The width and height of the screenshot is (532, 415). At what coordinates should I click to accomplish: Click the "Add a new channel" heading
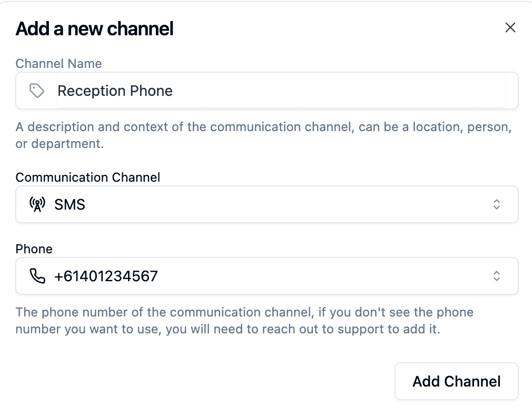95,28
